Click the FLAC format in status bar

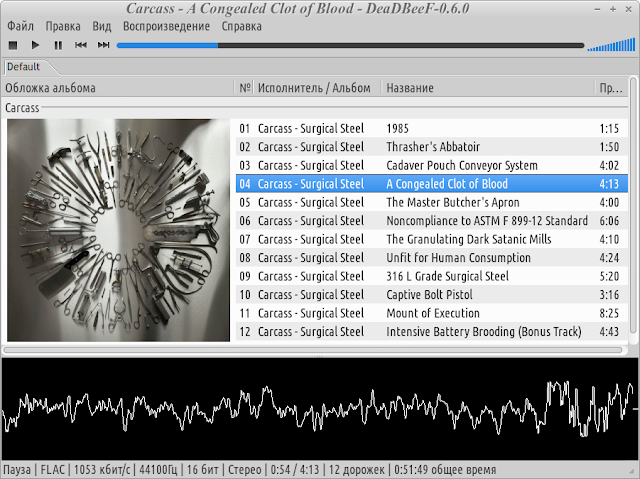(x=53, y=470)
